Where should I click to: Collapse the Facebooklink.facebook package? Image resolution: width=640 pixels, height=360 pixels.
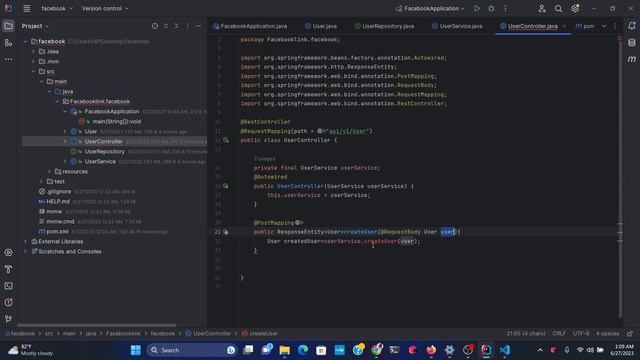(x=57, y=101)
